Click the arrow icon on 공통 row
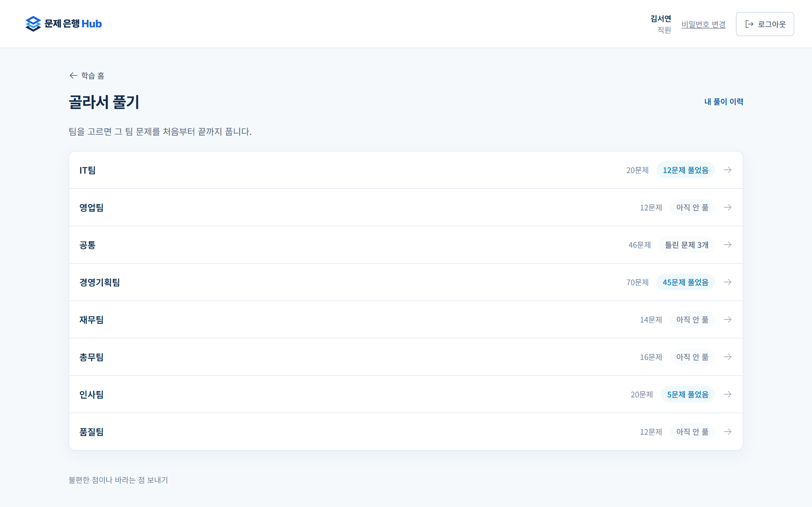Image resolution: width=812 pixels, height=507 pixels. pos(727,245)
